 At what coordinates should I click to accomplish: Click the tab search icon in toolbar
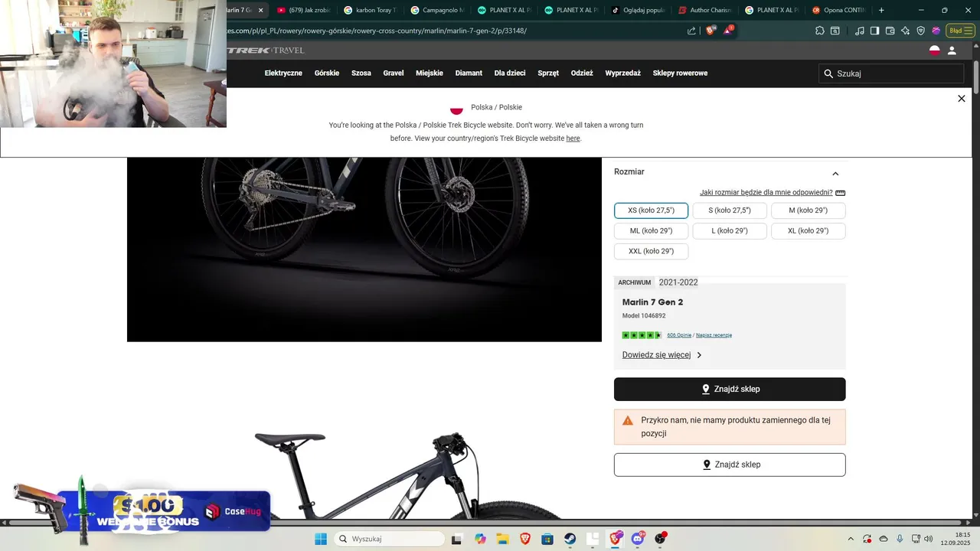pos(835,31)
